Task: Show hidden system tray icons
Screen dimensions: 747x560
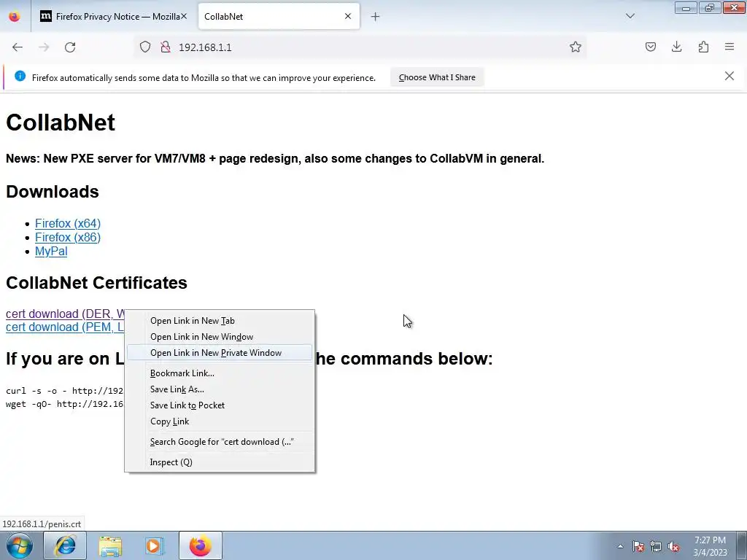Action: click(x=620, y=546)
